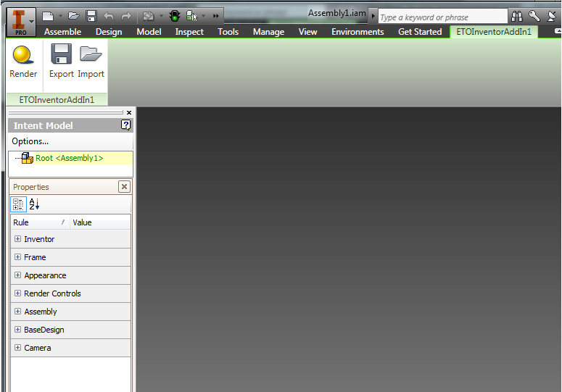Select the BaseDesign row text
562x392 pixels.
[44, 330]
